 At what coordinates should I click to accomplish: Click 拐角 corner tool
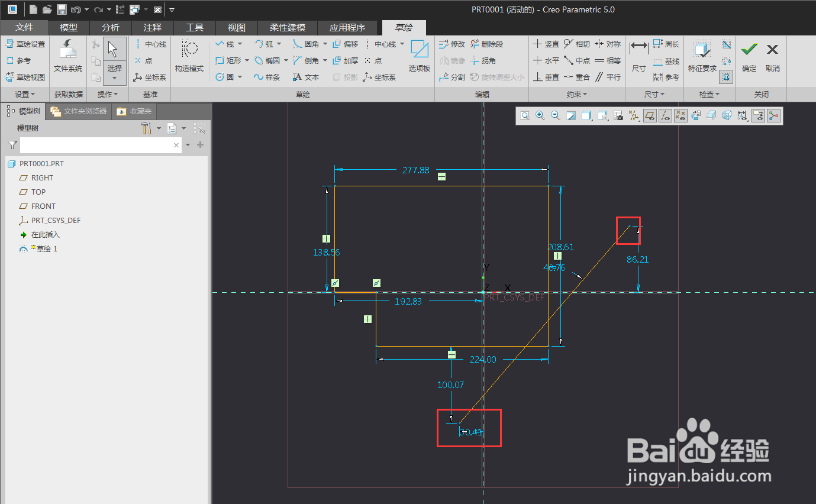tap(483, 60)
